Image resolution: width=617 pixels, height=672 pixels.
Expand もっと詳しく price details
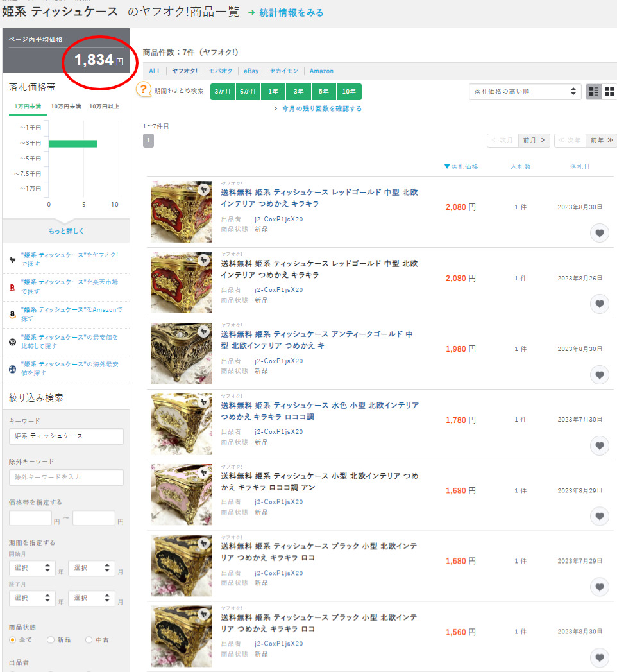click(66, 231)
